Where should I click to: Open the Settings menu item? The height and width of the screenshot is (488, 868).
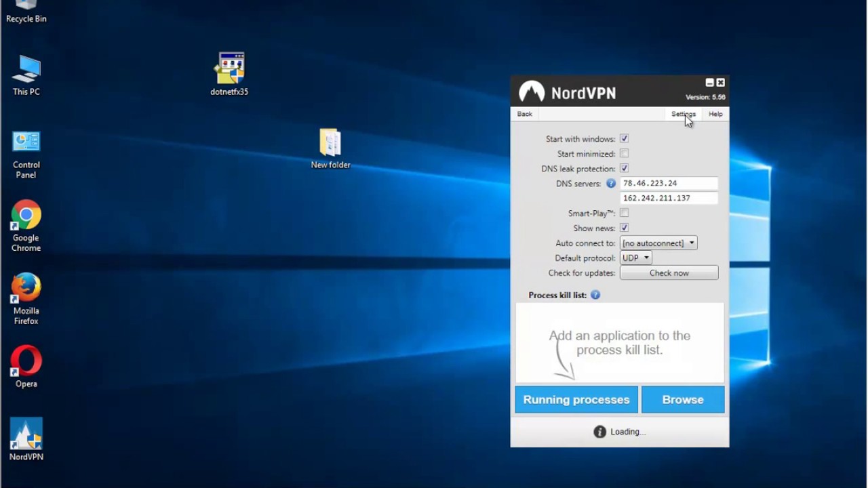pyautogui.click(x=684, y=114)
